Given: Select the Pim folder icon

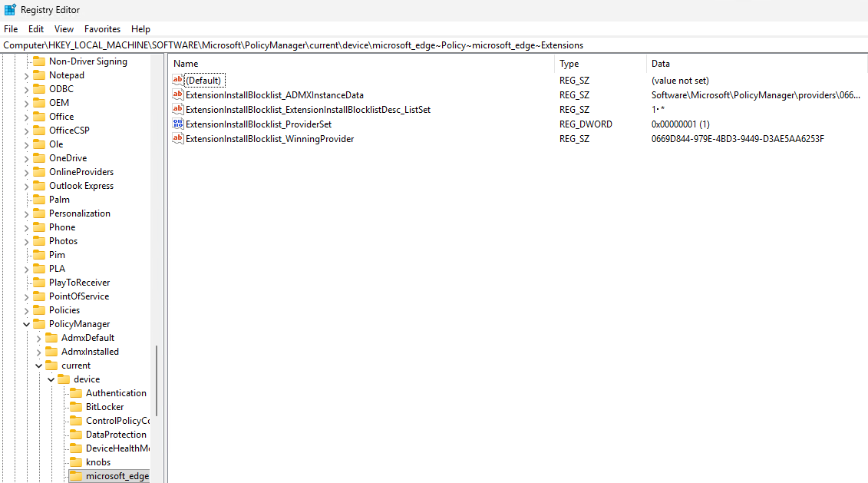Looking at the screenshot, I should (x=39, y=255).
